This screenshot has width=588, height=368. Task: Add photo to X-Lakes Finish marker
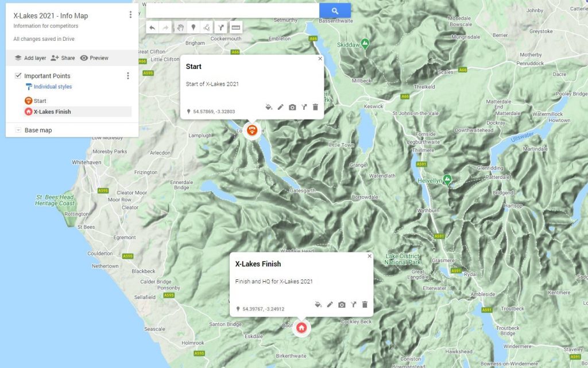click(x=342, y=305)
